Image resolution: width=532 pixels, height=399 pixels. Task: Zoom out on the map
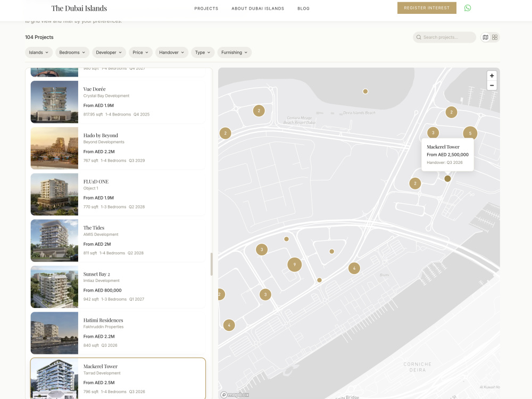(x=492, y=85)
